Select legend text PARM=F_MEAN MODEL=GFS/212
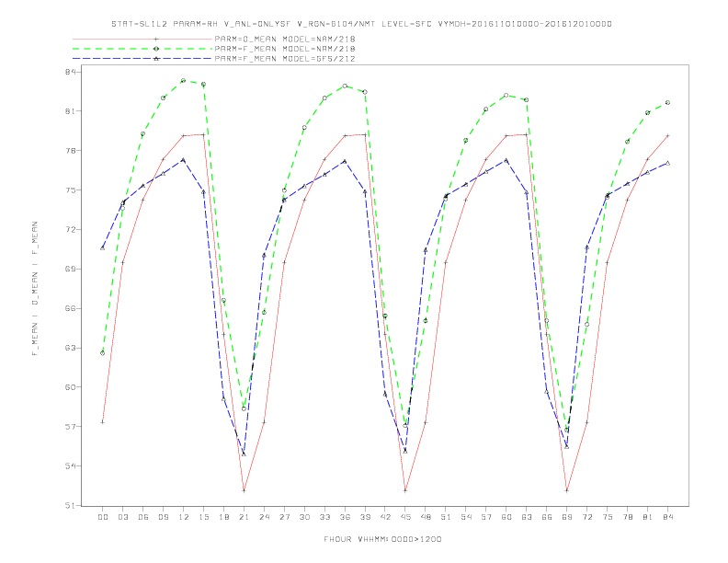This screenshot has width=728, height=563. 285,59
